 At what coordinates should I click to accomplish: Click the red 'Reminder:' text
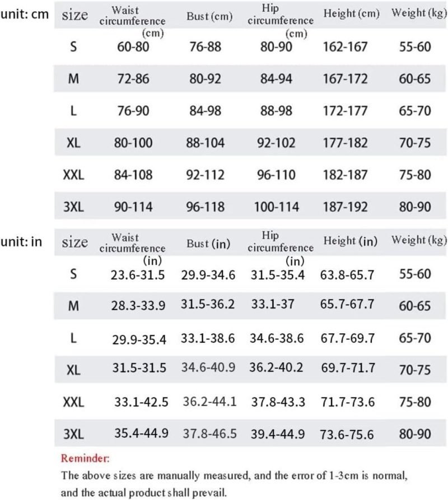point(86,459)
